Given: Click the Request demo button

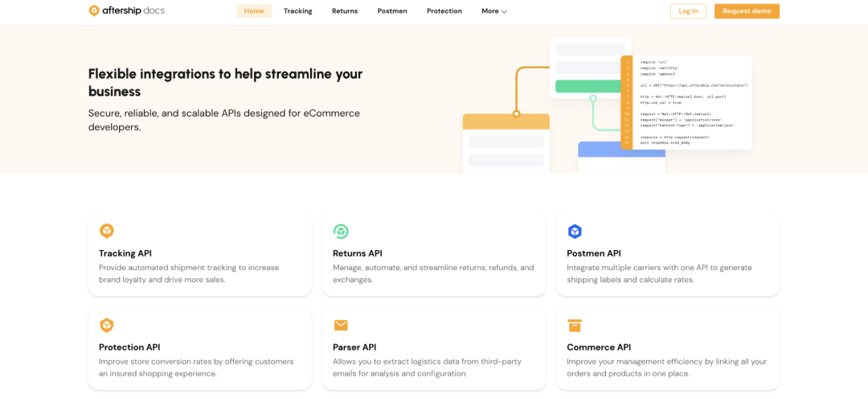Looking at the screenshot, I should [747, 11].
